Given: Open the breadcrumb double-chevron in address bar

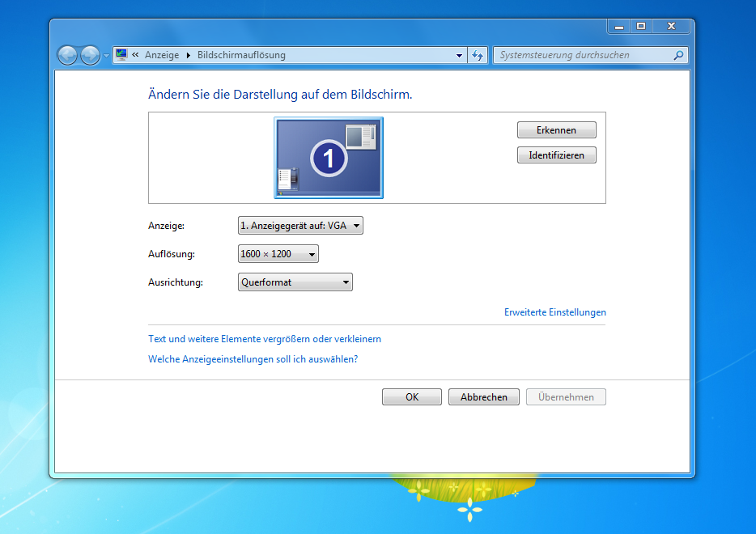Looking at the screenshot, I should [x=135, y=55].
